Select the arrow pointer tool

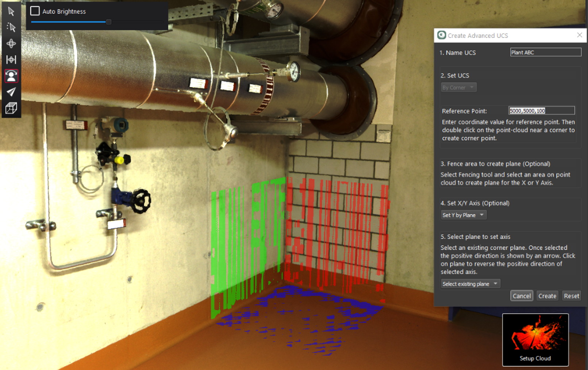pos(11,12)
